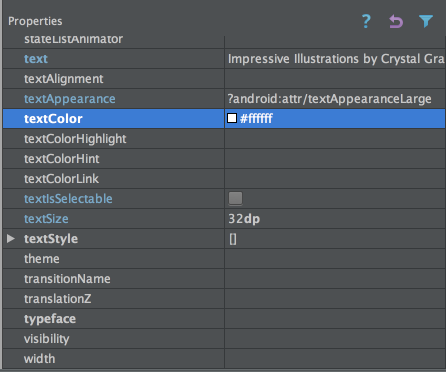Select the textColorLink property

click(x=61, y=179)
